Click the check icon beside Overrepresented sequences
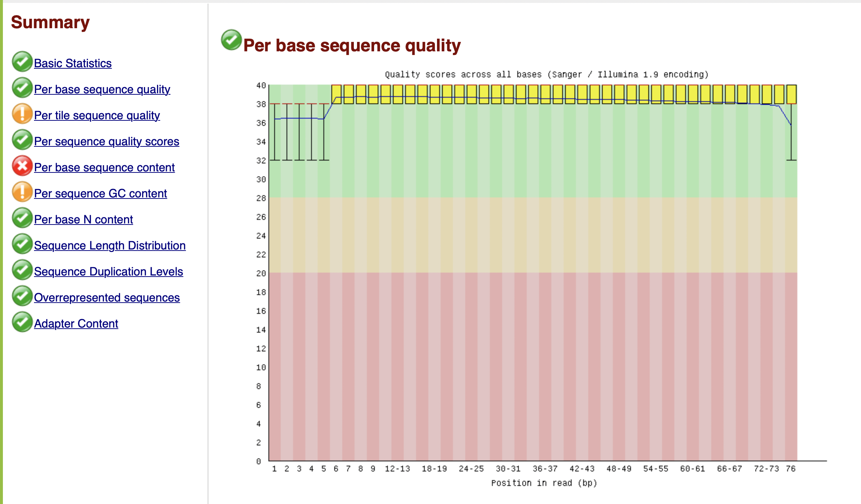The width and height of the screenshot is (861, 504). pos(22,296)
